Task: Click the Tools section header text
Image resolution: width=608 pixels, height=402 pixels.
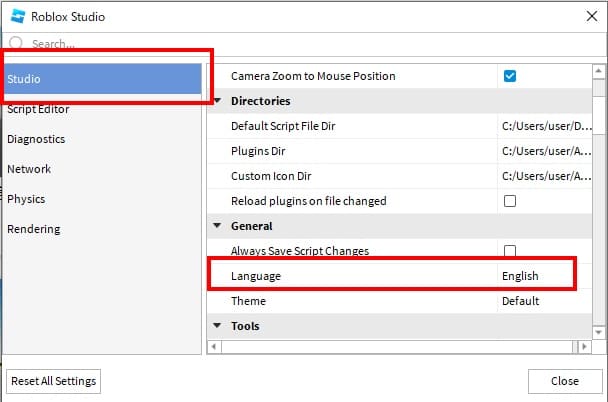Action: click(245, 326)
